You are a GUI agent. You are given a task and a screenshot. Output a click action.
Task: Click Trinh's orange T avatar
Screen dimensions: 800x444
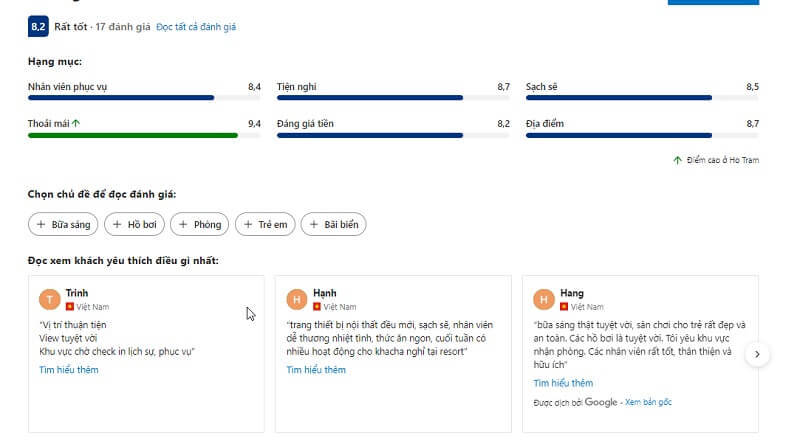pyautogui.click(x=49, y=299)
